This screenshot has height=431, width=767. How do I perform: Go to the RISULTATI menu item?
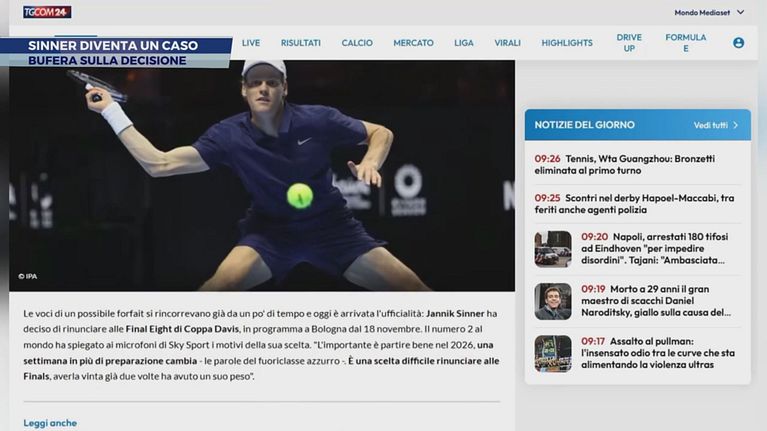coord(301,43)
